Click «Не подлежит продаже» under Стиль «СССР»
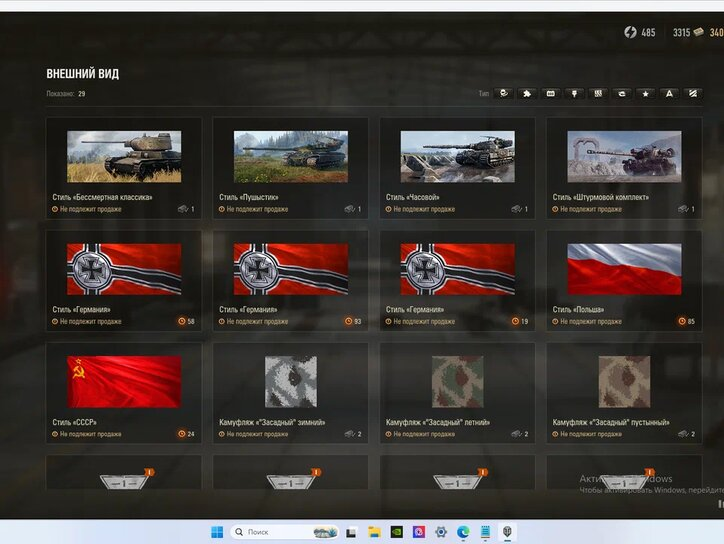Image resolution: width=724 pixels, height=544 pixels. coord(90,434)
